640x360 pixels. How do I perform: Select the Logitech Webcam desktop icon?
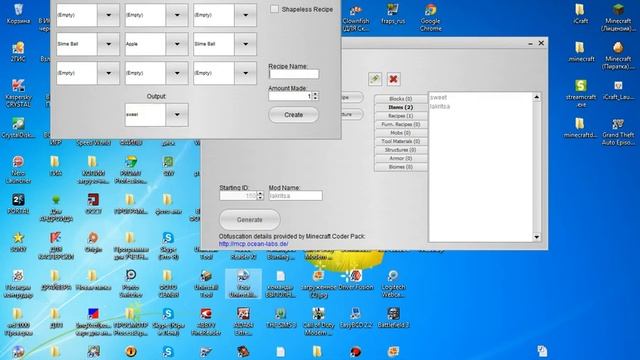pos(393,283)
